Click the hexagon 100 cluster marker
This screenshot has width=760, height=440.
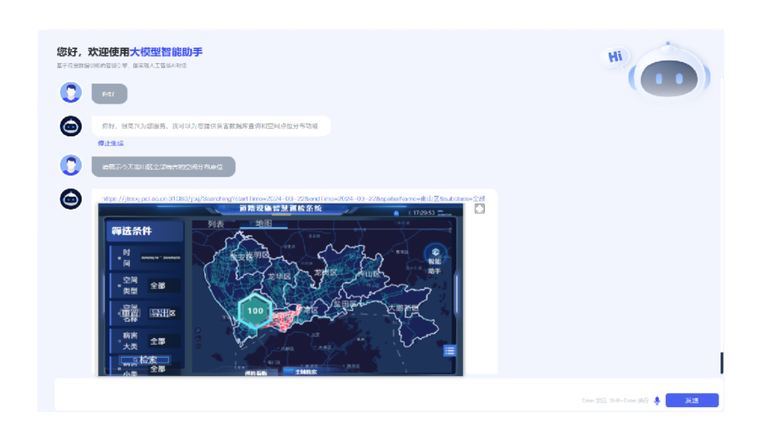(x=255, y=311)
